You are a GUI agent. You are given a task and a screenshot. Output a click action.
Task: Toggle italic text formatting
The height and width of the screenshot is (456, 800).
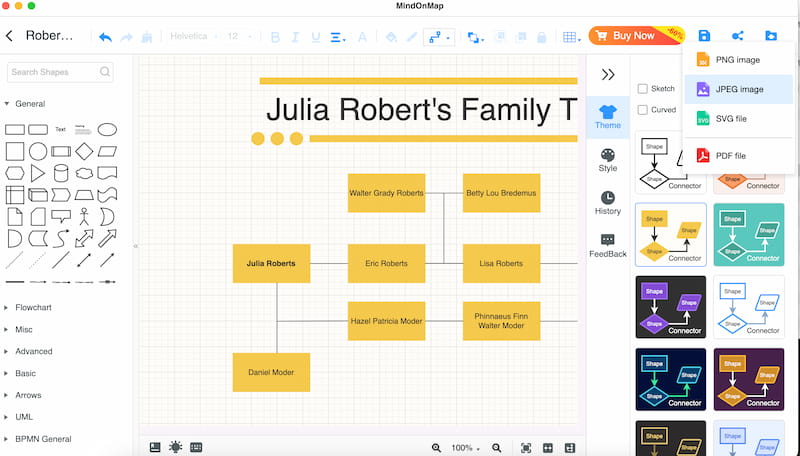coord(295,37)
